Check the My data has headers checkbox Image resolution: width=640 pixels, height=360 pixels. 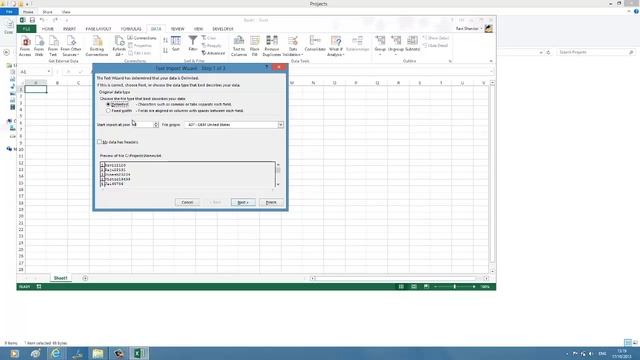[99, 142]
